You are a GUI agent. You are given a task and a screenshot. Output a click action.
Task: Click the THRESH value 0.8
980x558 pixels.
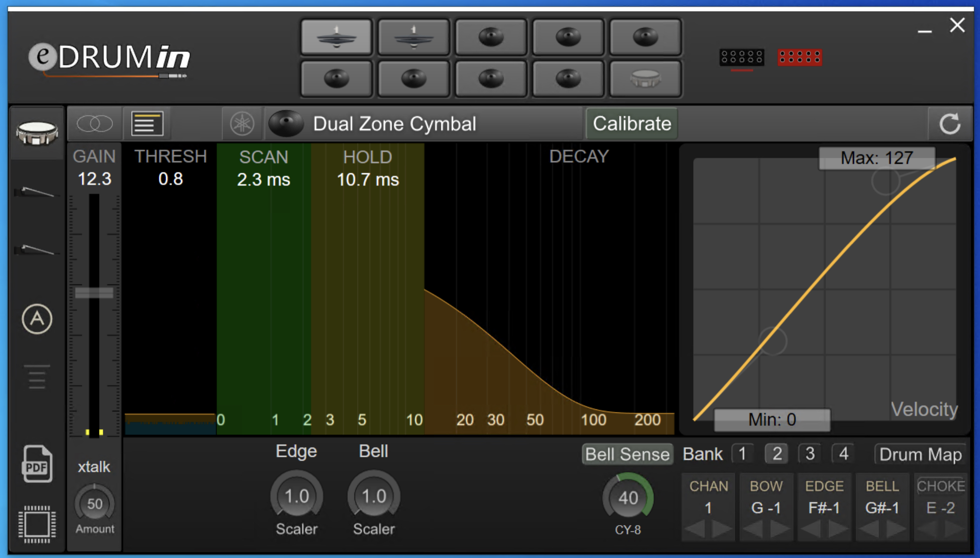[171, 179]
